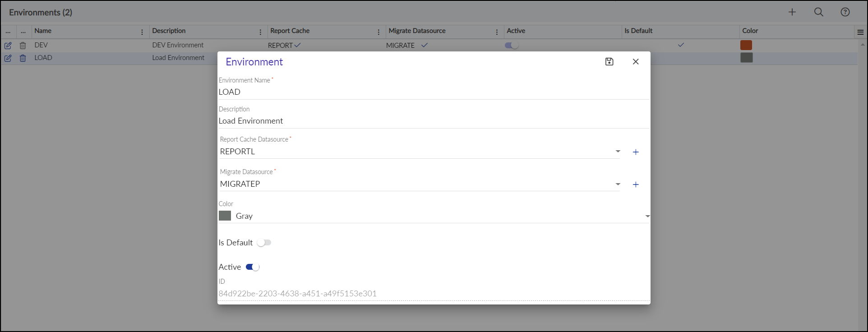The image size is (868, 332).
Task: Add a new environment with the plus icon
Action: (x=792, y=12)
